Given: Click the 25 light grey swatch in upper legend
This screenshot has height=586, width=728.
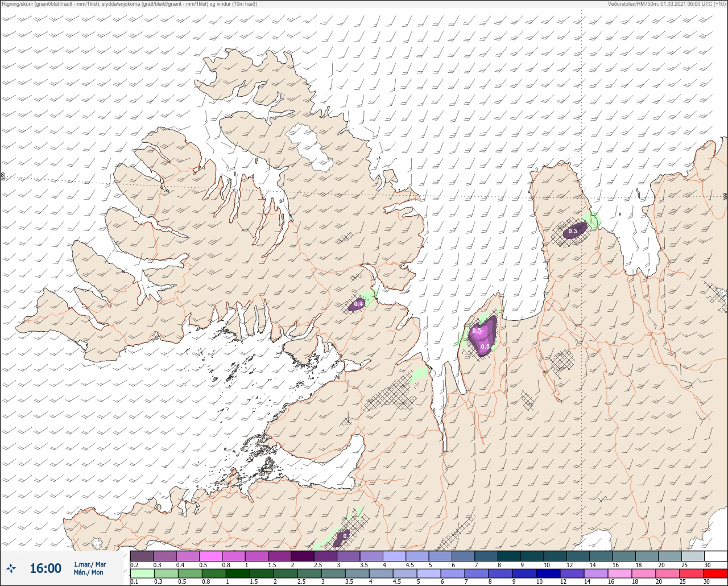Looking at the screenshot, I should point(693,556).
